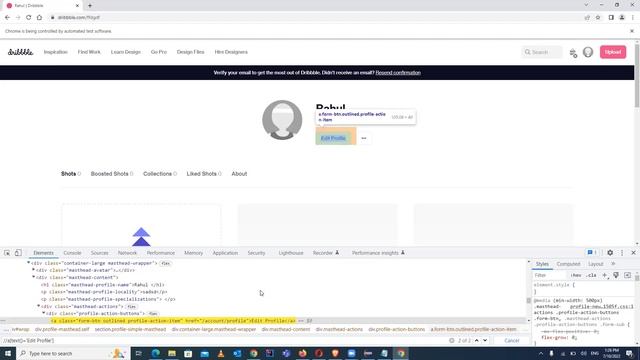Image resolution: width=640 pixels, height=360 pixels.
Task: Select the highlighted Edit Profile anchor node
Action: point(173,320)
